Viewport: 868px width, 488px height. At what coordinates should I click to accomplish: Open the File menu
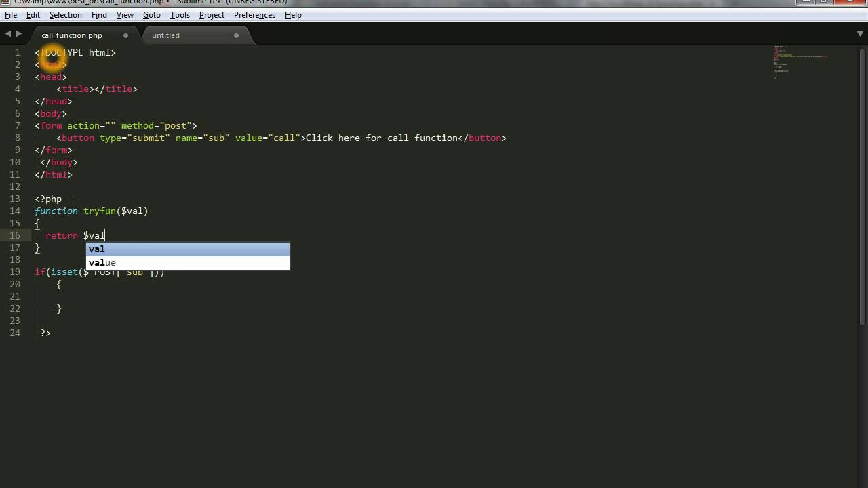click(11, 15)
